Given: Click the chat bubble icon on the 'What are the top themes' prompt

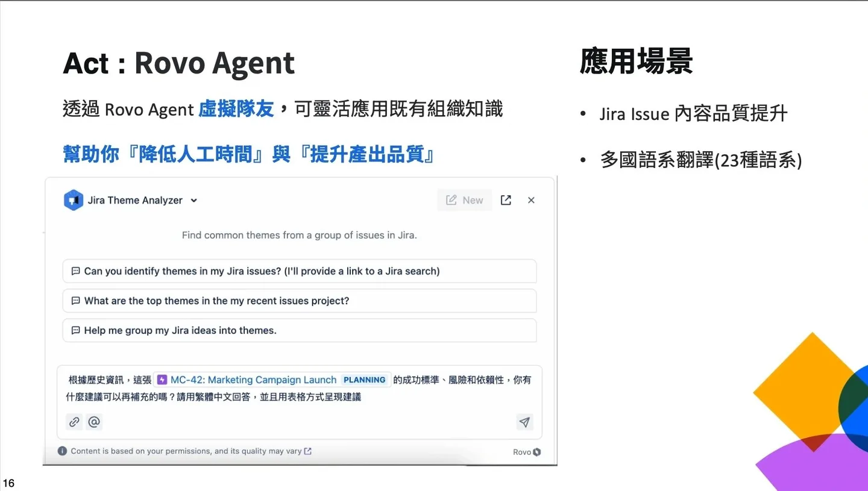Looking at the screenshot, I should [x=75, y=301].
